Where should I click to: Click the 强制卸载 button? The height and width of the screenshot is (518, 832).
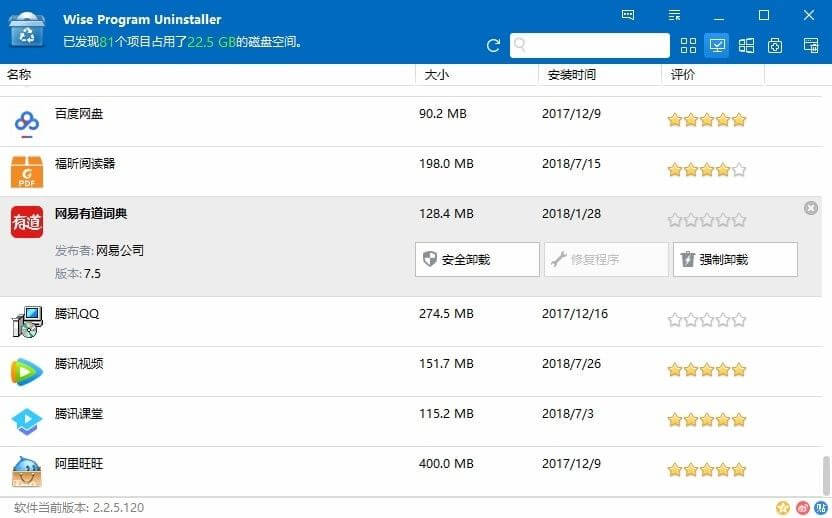(x=735, y=259)
